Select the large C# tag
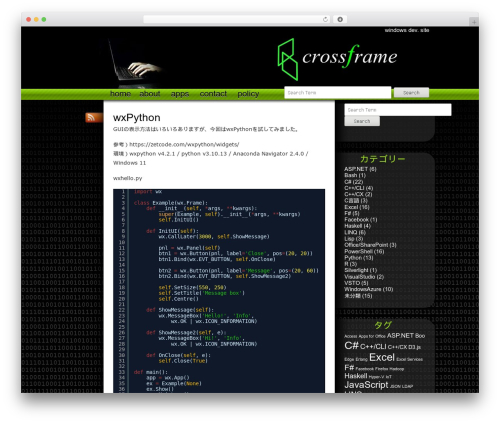 click(x=351, y=346)
